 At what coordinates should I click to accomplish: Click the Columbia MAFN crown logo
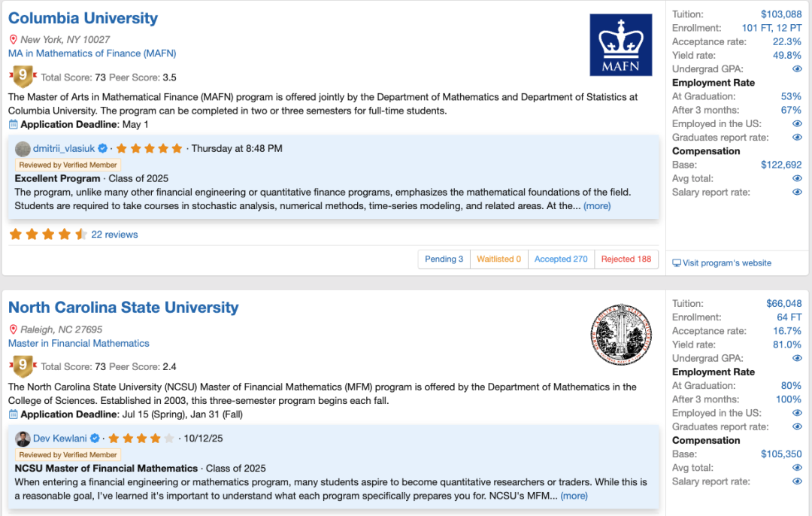(620, 45)
